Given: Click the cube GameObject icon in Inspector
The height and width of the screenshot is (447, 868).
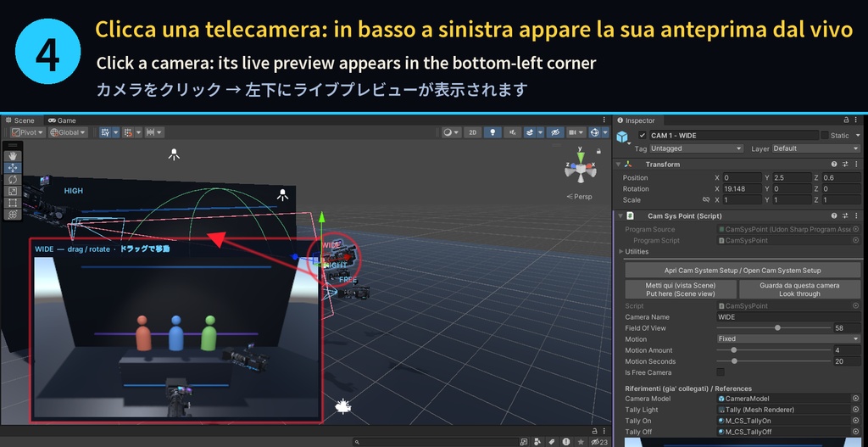Looking at the screenshot, I should click(622, 137).
